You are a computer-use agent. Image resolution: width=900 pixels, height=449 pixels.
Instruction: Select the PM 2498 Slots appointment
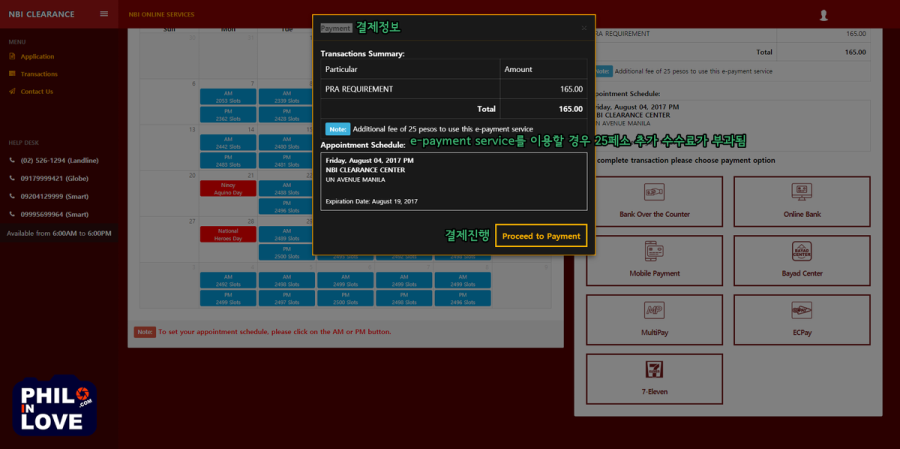click(x=404, y=299)
